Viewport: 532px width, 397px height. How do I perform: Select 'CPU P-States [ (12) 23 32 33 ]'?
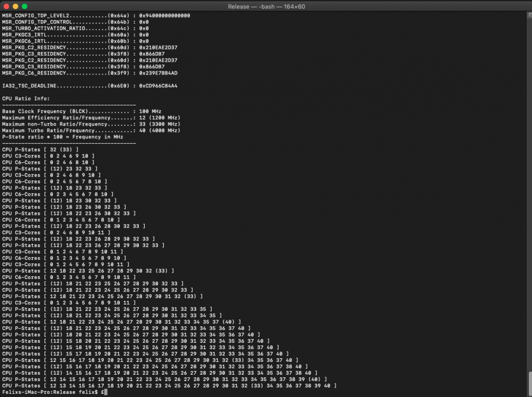[x=50, y=169]
